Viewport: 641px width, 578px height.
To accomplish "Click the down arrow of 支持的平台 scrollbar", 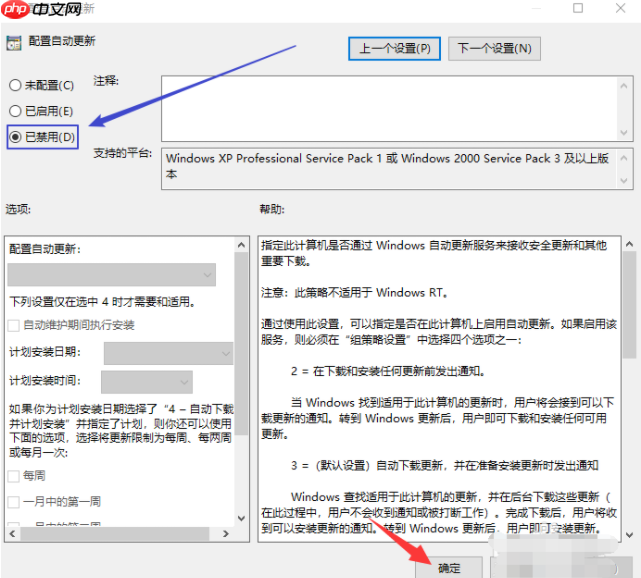I will (624, 180).
